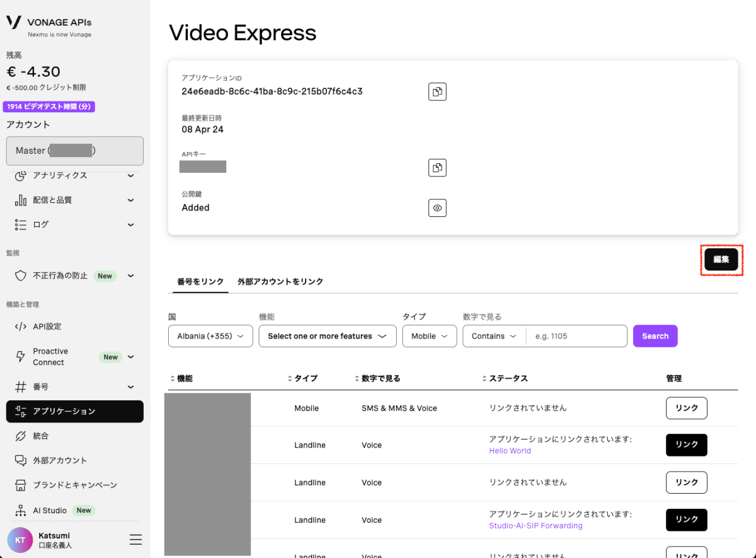Click the Vonage logo icon
756x558 pixels.
[x=14, y=22]
